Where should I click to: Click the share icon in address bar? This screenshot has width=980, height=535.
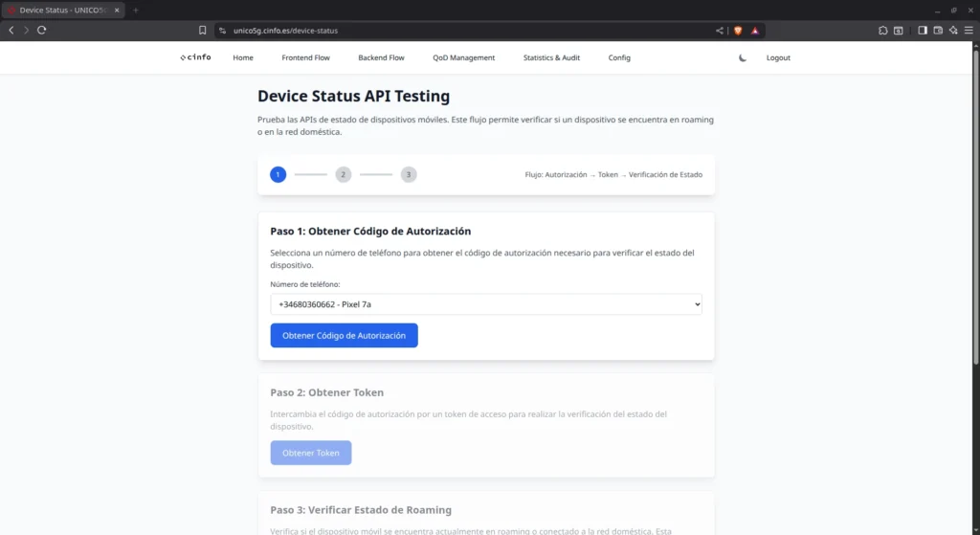click(x=720, y=31)
